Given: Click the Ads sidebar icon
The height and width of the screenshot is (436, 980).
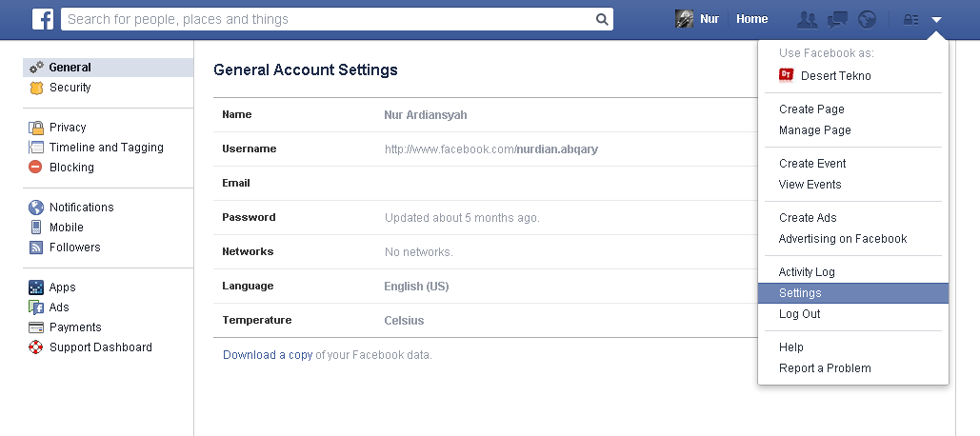Looking at the screenshot, I should coord(36,307).
